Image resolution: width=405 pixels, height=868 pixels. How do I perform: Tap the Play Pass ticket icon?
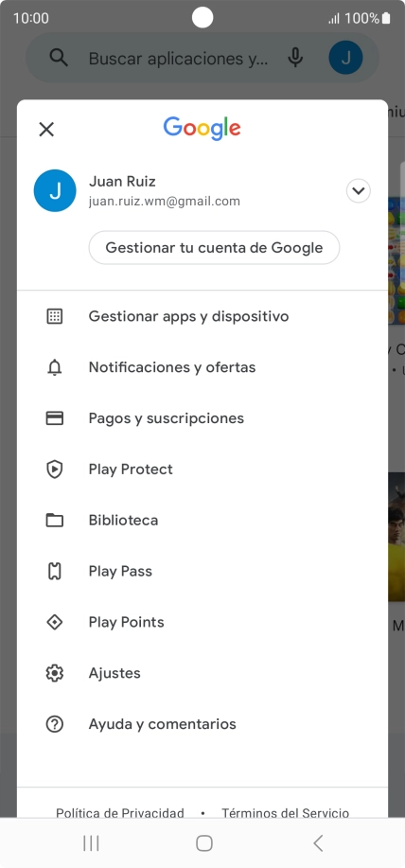point(54,572)
